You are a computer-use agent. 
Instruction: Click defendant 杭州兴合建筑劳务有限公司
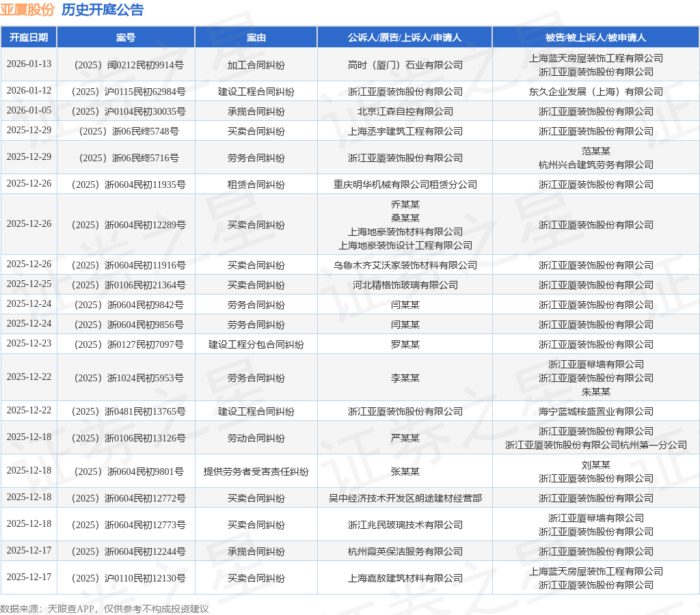(595, 165)
